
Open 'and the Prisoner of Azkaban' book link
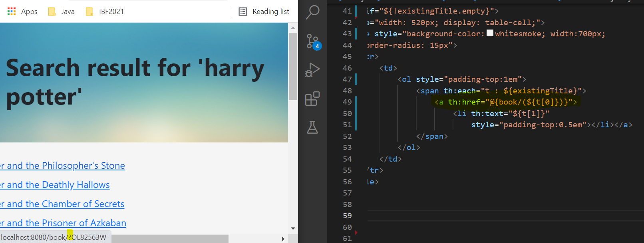[63, 223]
